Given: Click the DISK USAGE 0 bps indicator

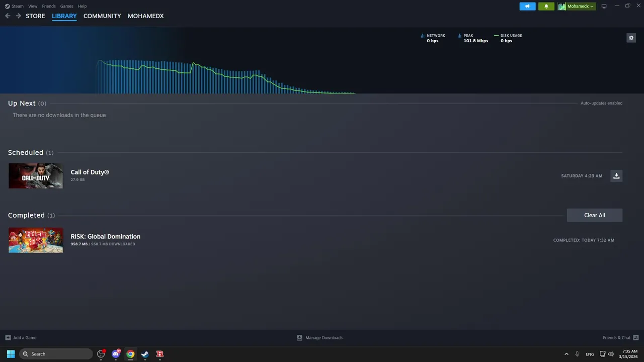Looking at the screenshot, I should pos(508,38).
